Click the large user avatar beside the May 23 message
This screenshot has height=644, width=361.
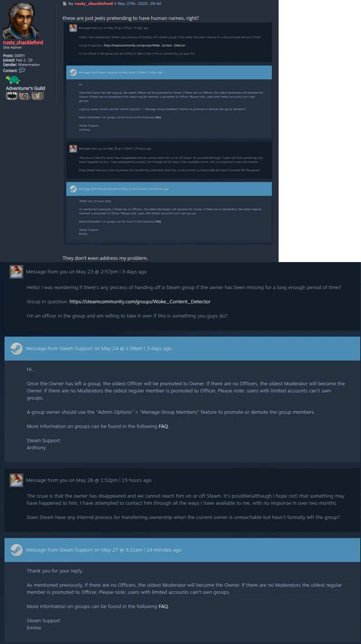[16, 271]
